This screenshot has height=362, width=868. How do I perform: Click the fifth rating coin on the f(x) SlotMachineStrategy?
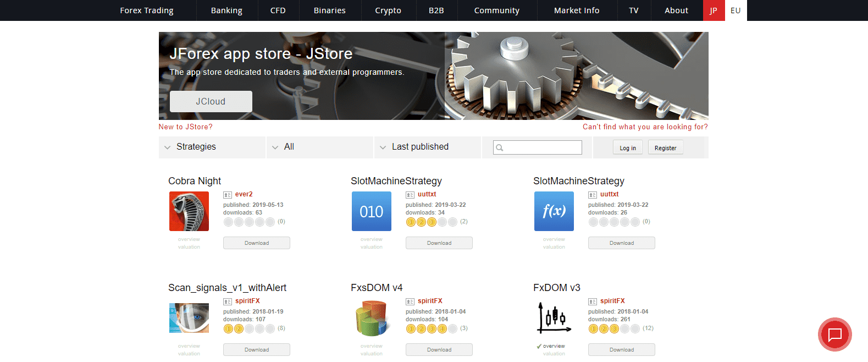[x=635, y=222]
